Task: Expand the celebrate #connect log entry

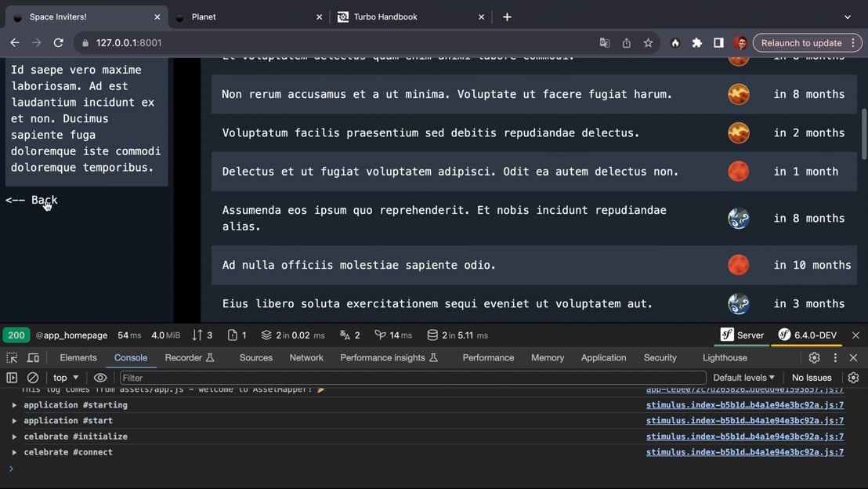Action: (x=14, y=452)
